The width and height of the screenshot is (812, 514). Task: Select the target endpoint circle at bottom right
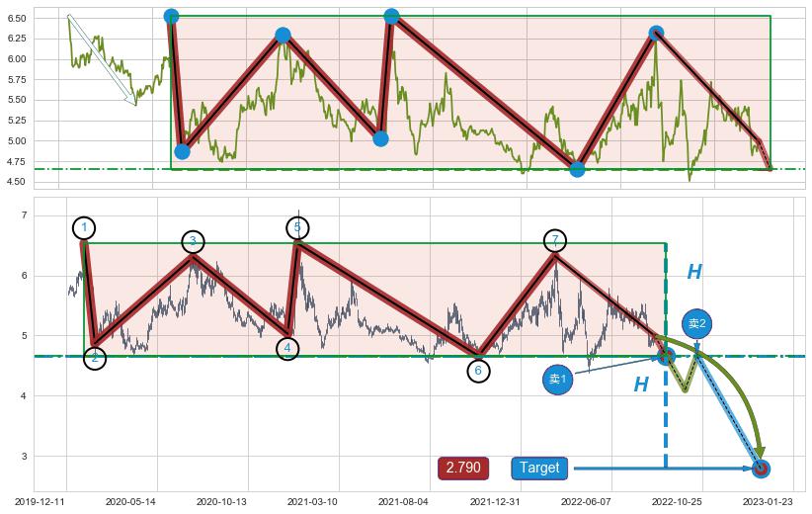tap(760, 469)
